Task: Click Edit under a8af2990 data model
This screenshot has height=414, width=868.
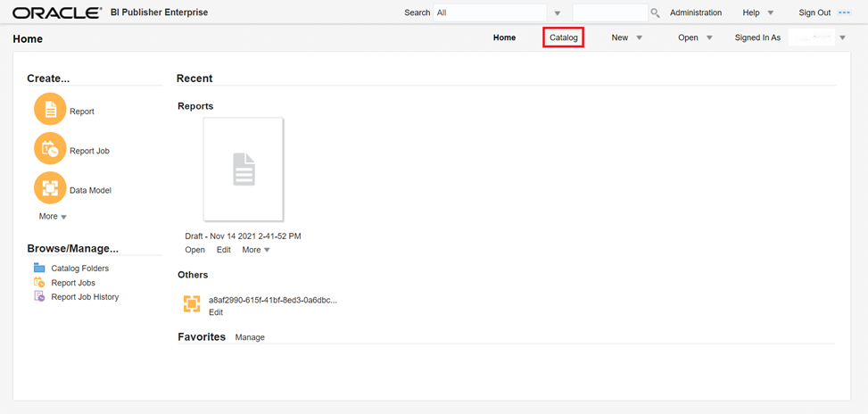Action: coord(216,312)
